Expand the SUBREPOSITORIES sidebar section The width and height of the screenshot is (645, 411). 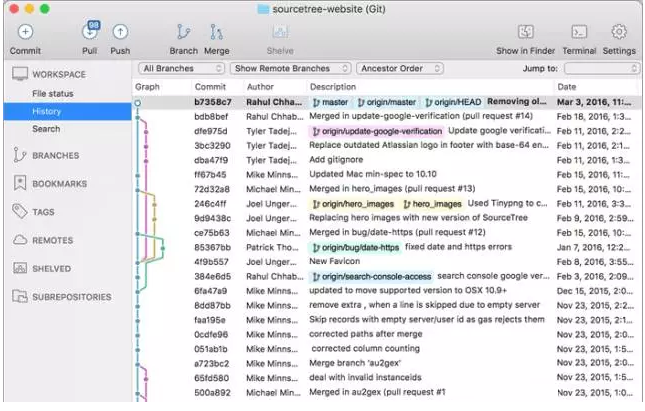click(72, 297)
